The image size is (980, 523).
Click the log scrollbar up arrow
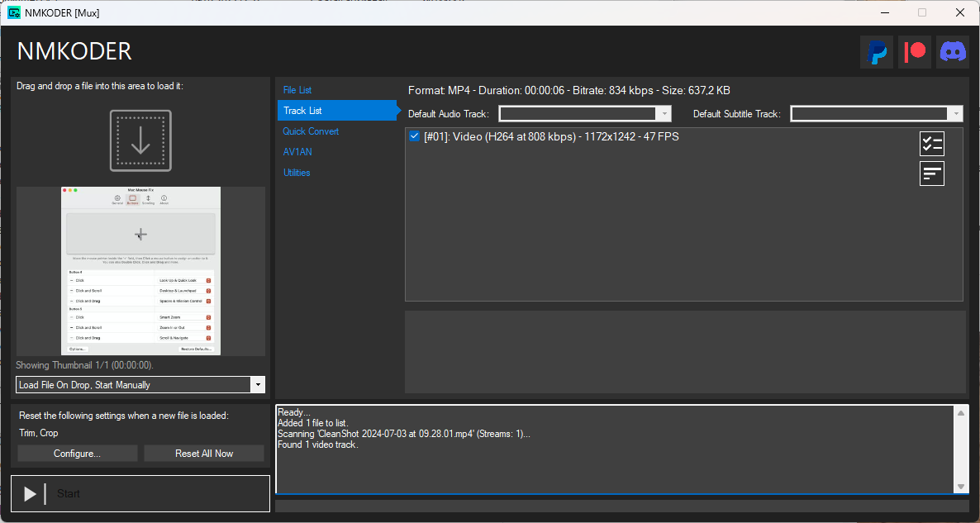961,413
